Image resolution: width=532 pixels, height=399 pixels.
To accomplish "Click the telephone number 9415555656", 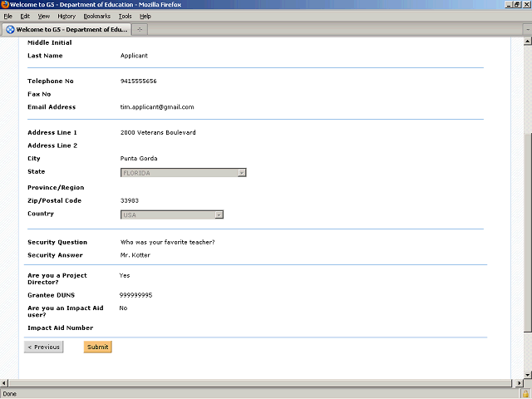I will coord(139,81).
